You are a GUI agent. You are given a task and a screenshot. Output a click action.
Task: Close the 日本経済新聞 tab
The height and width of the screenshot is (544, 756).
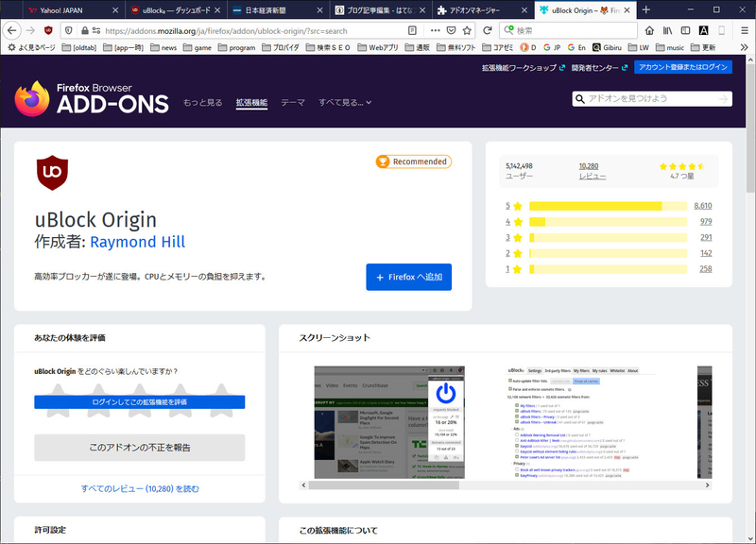pos(320,10)
